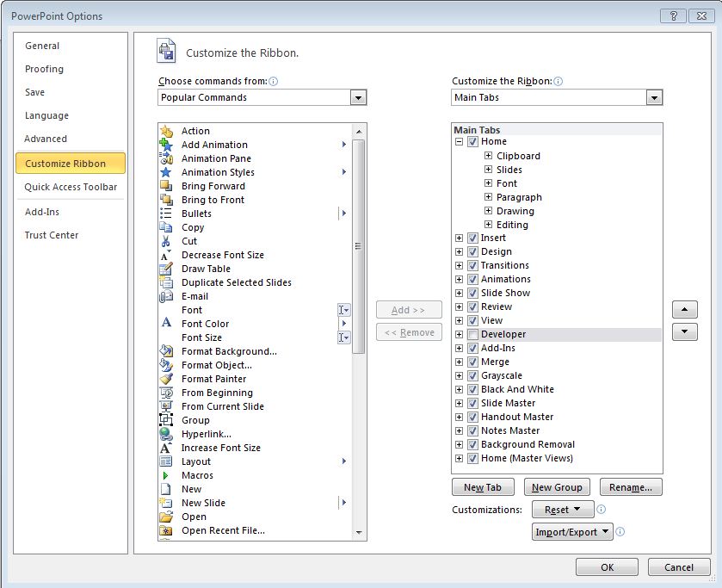Switch to Quick Access Toolbar section

click(x=71, y=187)
